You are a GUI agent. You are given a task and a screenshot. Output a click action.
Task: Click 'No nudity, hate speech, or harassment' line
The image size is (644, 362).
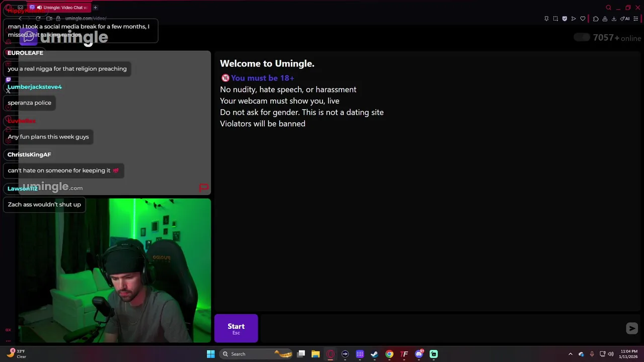coord(288,89)
